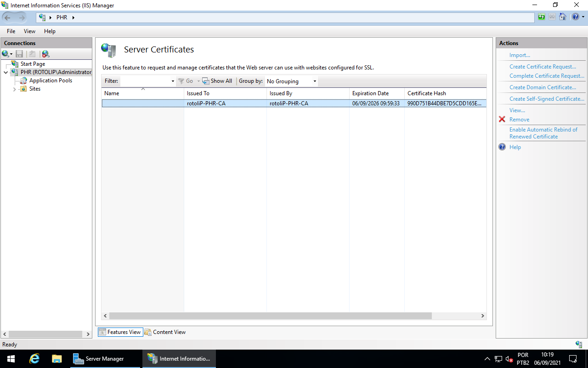Viewport: 588px width, 368px height.
Task: Navigate using the Home icon in address bar
Action: [x=562, y=17]
